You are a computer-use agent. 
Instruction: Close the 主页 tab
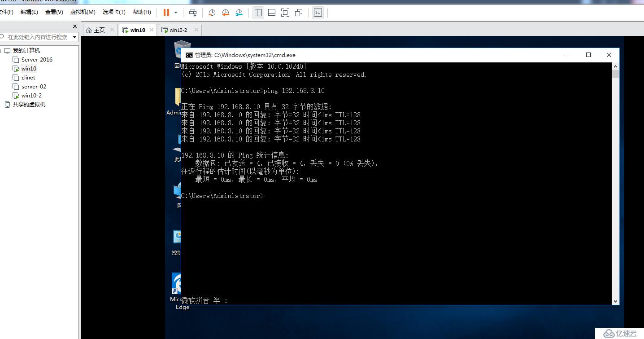(x=112, y=30)
